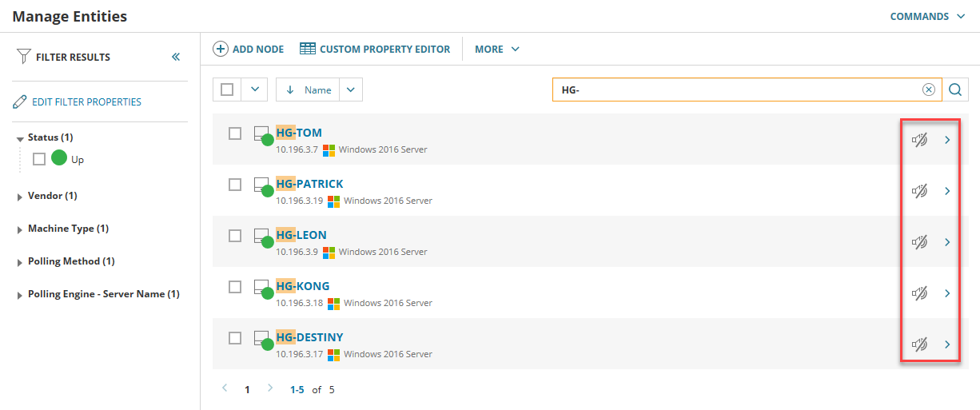Click the node status icon for HG-PATRICK
The height and width of the screenshot is (410, 980).
(x=264, y=187)
